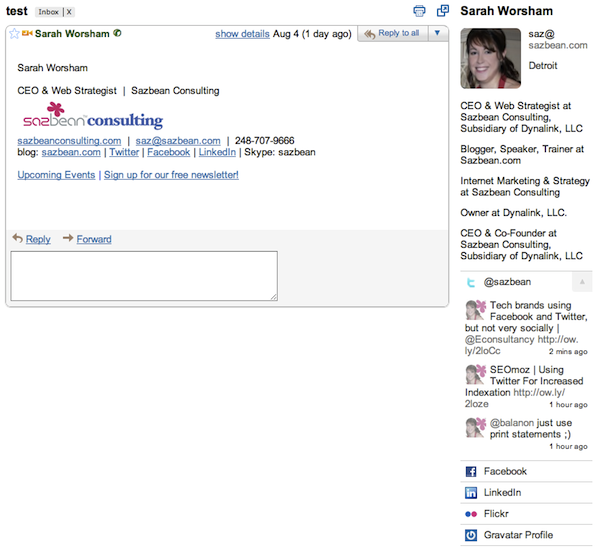600x549 pixels.
Task: Click the Upcoming Events link
Action: pyautogui.click(x=56, y=175)
